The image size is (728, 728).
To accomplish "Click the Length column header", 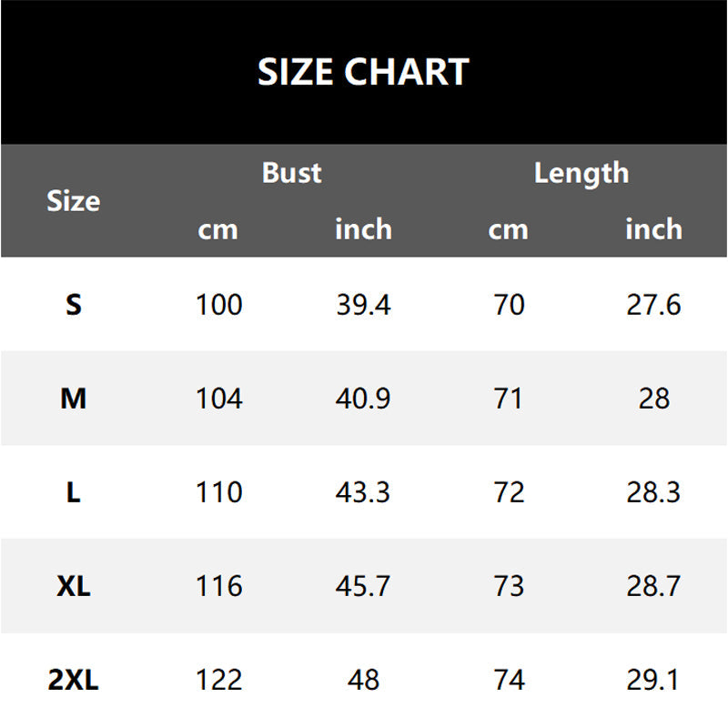I will click(x=581, y=173).
